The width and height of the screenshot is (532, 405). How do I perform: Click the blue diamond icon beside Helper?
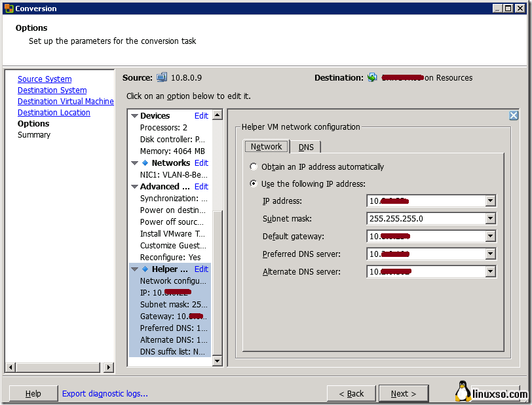[x=145, y=269]
